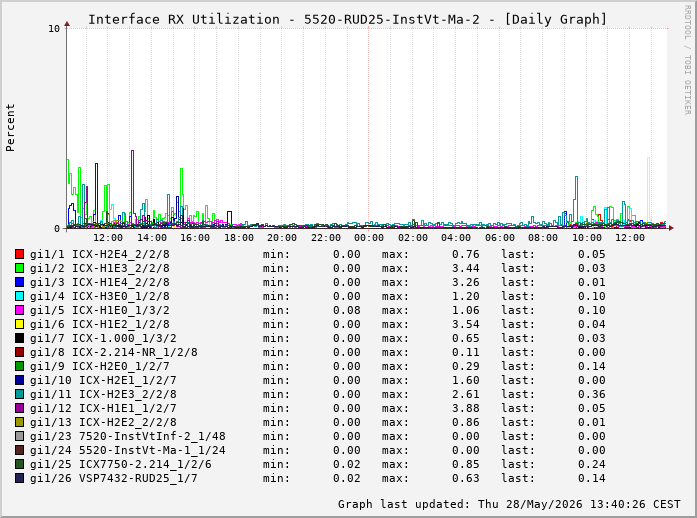Click the gi1/26 legend swatch
Viewport: 697px width, 518px height.
tap(19, 478)
